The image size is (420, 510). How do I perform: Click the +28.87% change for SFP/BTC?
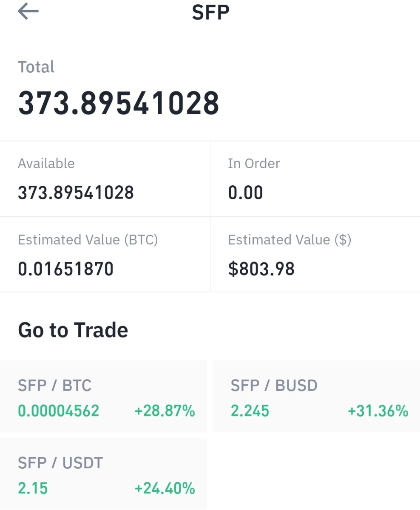(x=165, y=411)
